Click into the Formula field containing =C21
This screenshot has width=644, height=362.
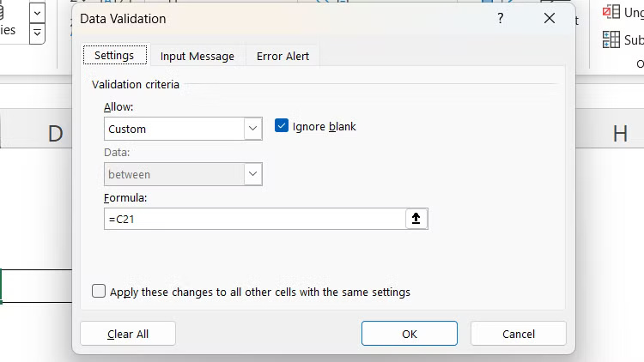point(255,219)
